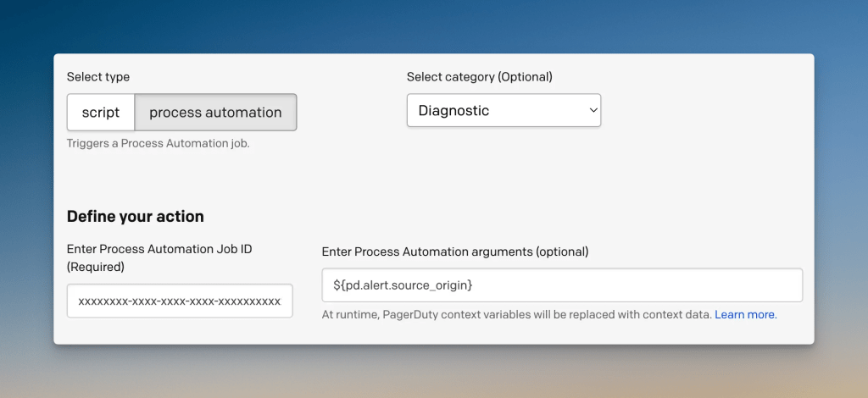Click the "Select category (Optional)" label

point(480,77)
